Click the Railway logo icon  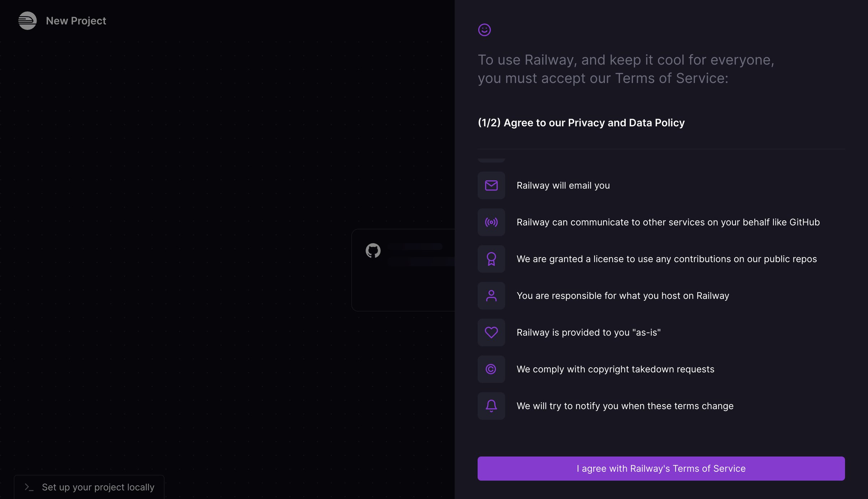pyautogui.click(x=27, y=21)
